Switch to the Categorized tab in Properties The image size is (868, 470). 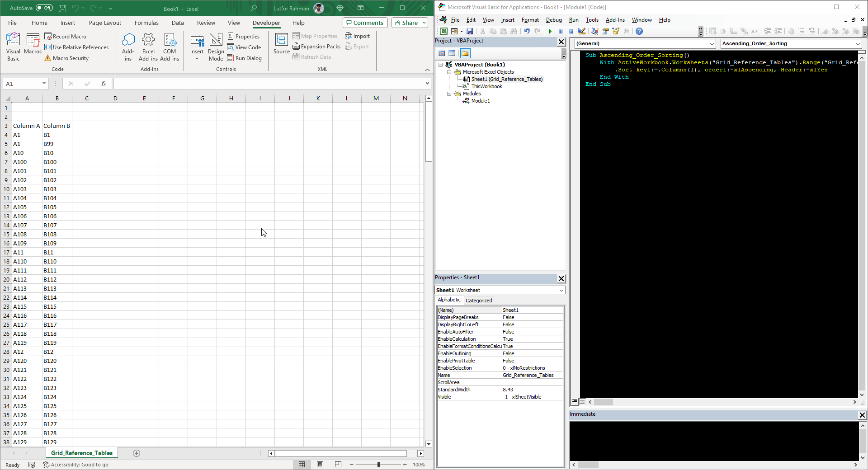(478, 300)
